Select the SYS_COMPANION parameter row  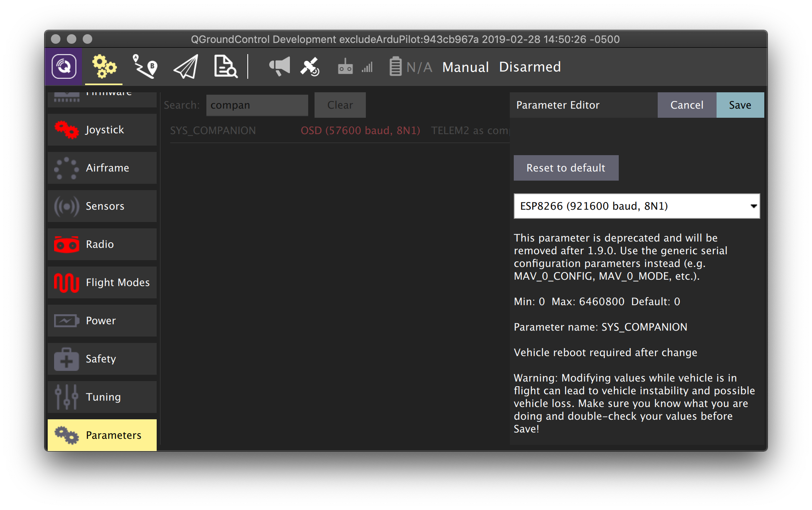(213, 130)
